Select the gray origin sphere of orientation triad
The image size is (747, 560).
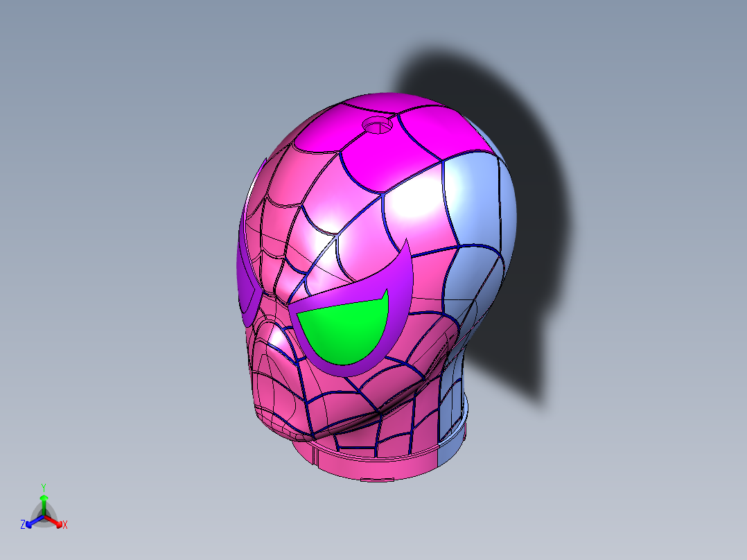click(x=44, y=516)
